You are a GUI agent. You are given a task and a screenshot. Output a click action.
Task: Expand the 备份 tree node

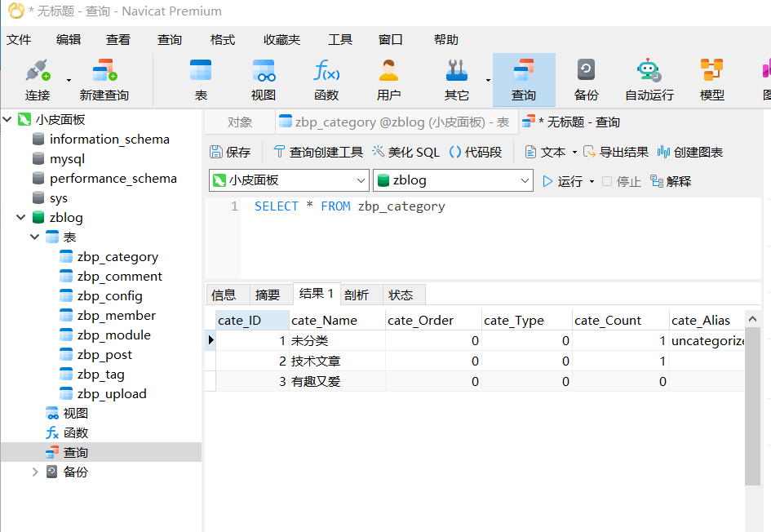pos(34,472)
